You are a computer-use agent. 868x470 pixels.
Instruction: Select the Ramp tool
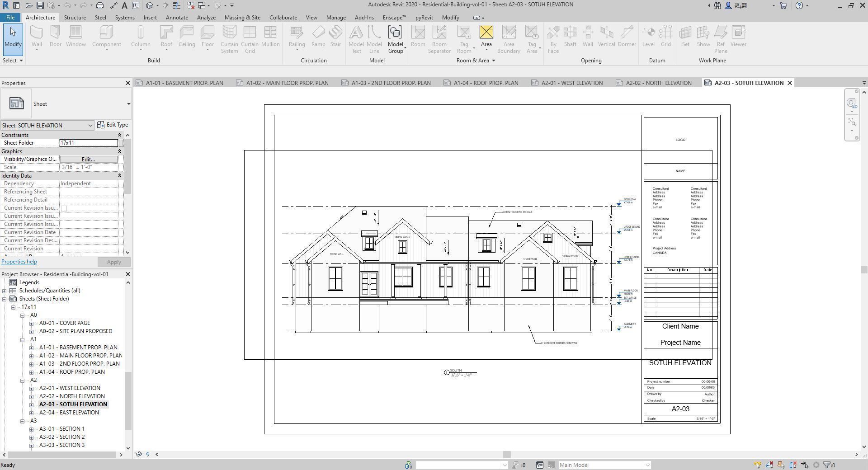318,37
